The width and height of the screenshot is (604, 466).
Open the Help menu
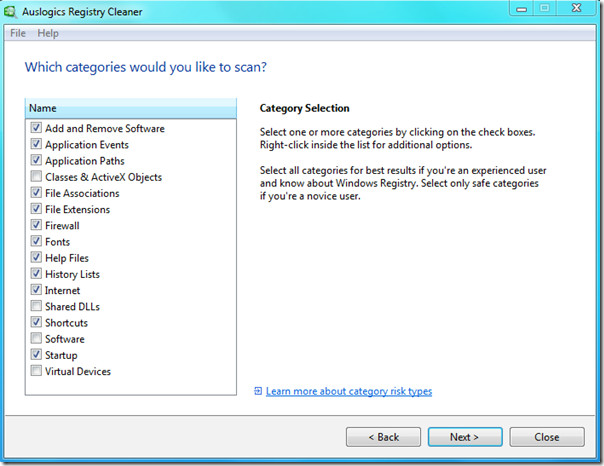[48, 33]
